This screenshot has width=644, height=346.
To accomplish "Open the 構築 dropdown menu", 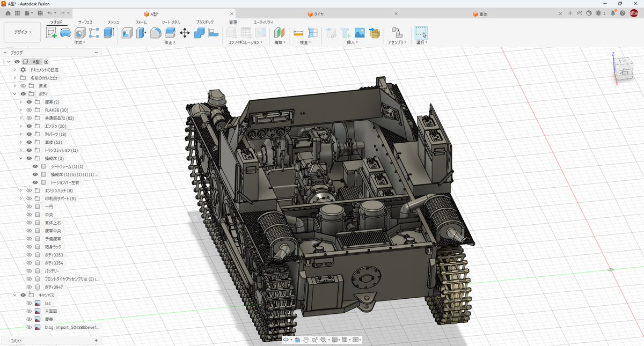I will pos(280,42).
